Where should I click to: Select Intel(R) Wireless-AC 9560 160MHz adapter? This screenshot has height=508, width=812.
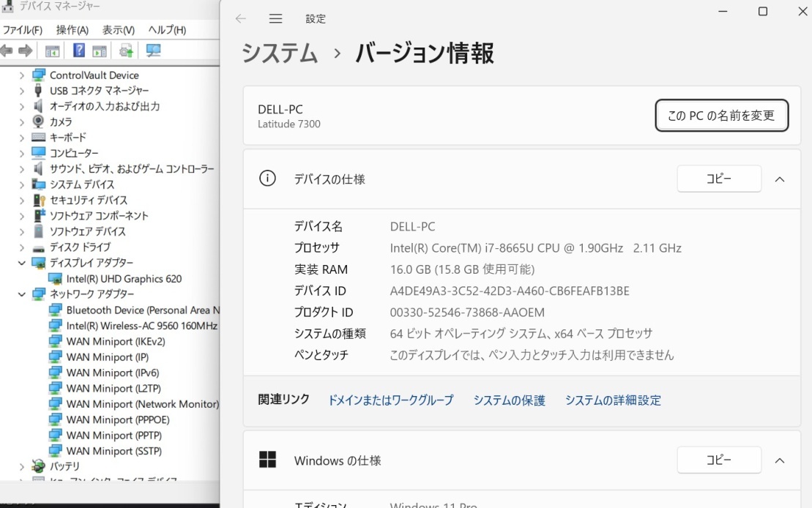[141, 326]
